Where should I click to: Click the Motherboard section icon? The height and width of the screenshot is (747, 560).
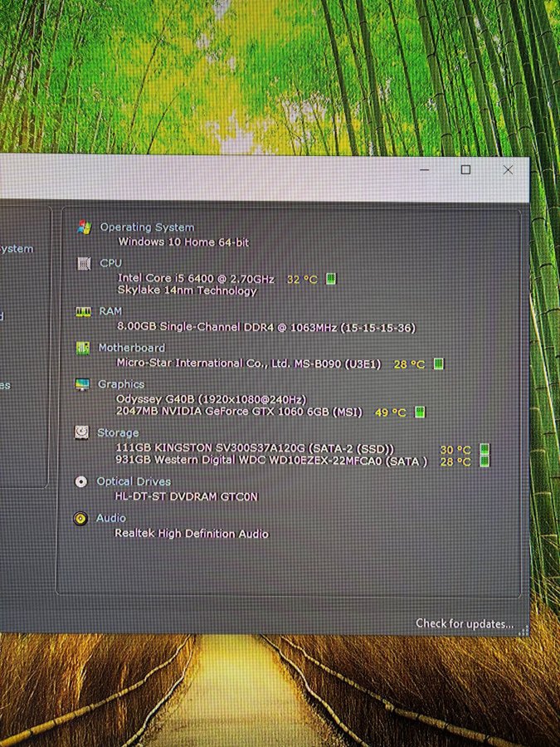tap(83, 349)
